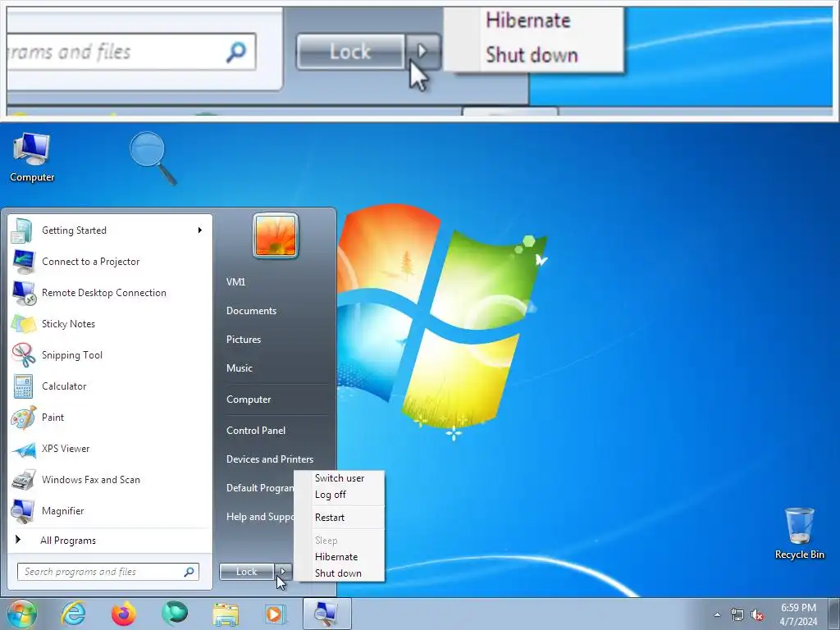Open Paint from Start menu

[x=110, y=418]
